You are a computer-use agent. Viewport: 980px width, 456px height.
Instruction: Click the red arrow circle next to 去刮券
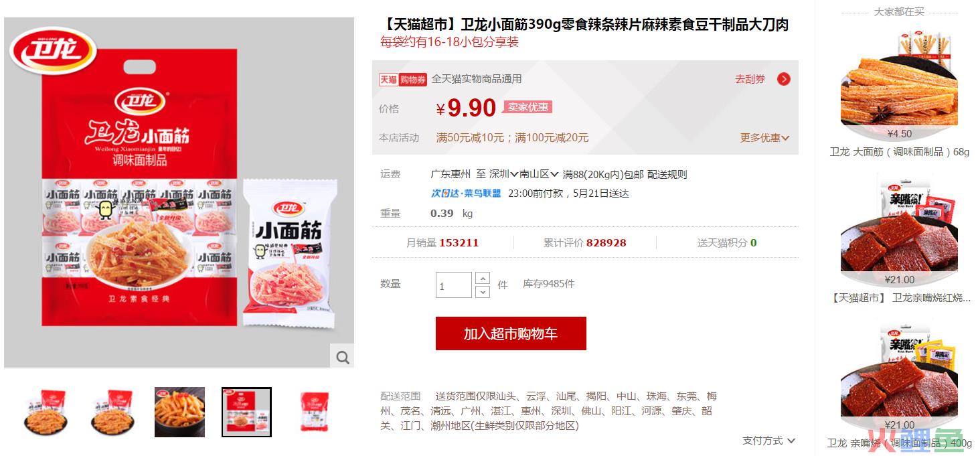(x=784, y=79)
